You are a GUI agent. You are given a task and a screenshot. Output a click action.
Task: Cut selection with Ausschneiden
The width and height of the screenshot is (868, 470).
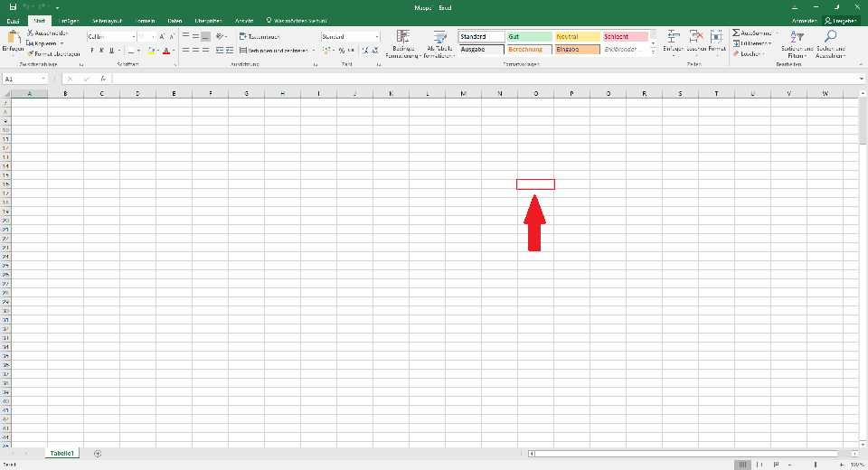coord(48,33)
